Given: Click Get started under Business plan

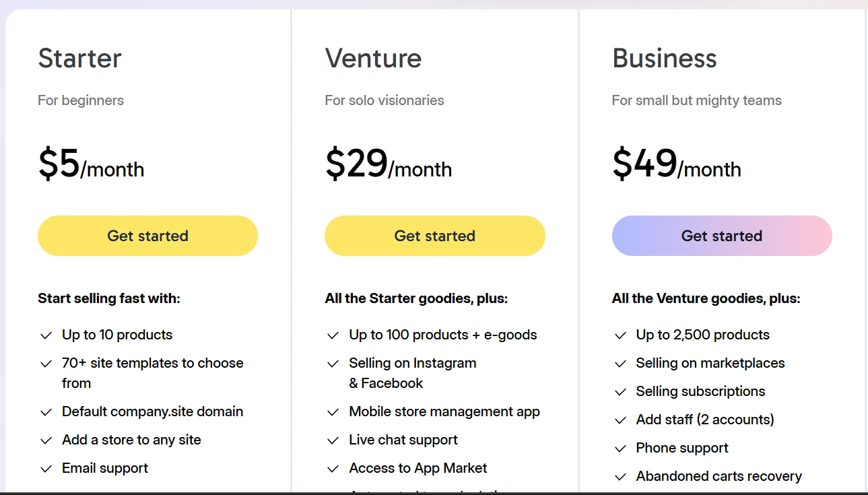Looking at the screenshot, I should [721, 236].
